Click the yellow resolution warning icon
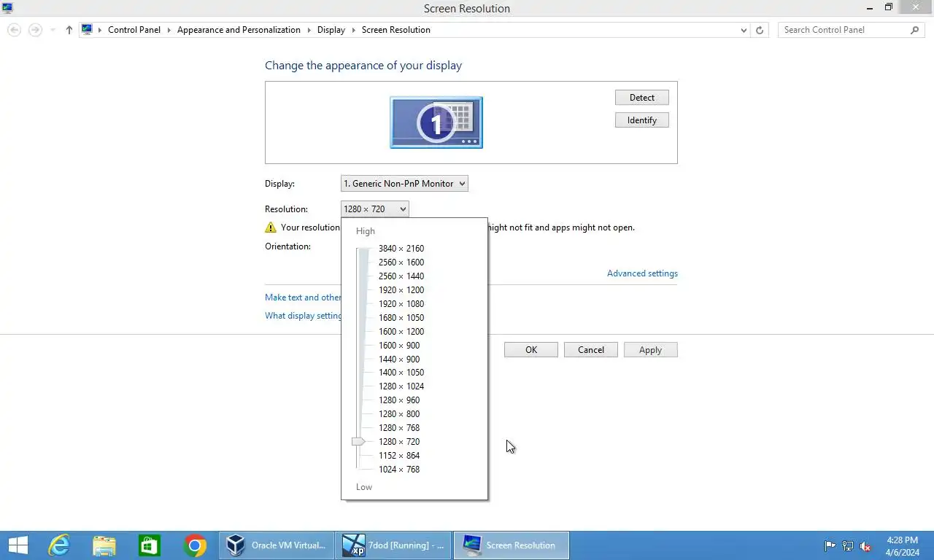The height and width of the screenshot is (560, 934). (271, 227)
